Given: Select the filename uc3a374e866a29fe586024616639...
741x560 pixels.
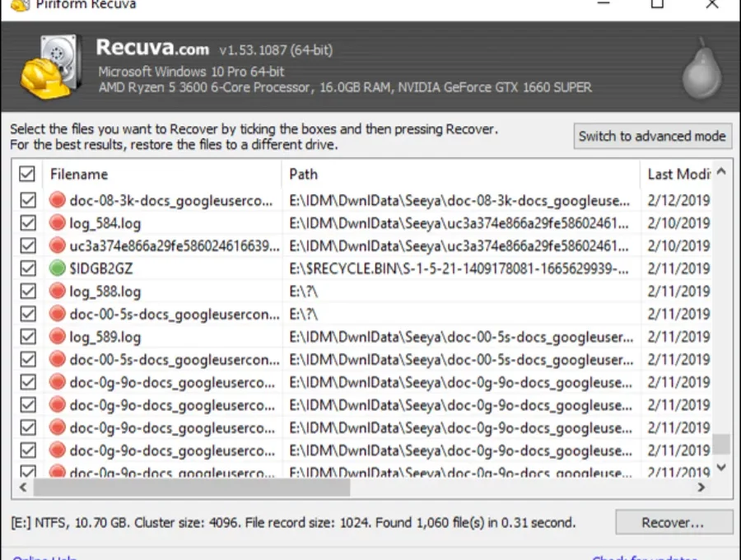Looking at the screenshot, I should tap(175, 245).
